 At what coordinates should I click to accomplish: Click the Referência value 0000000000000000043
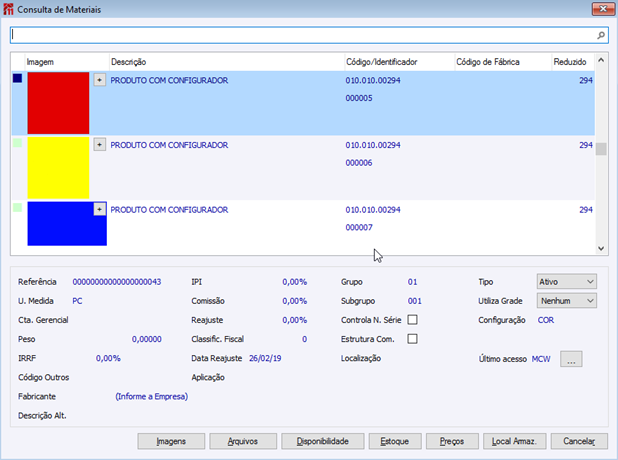click(x=117, y=282)
